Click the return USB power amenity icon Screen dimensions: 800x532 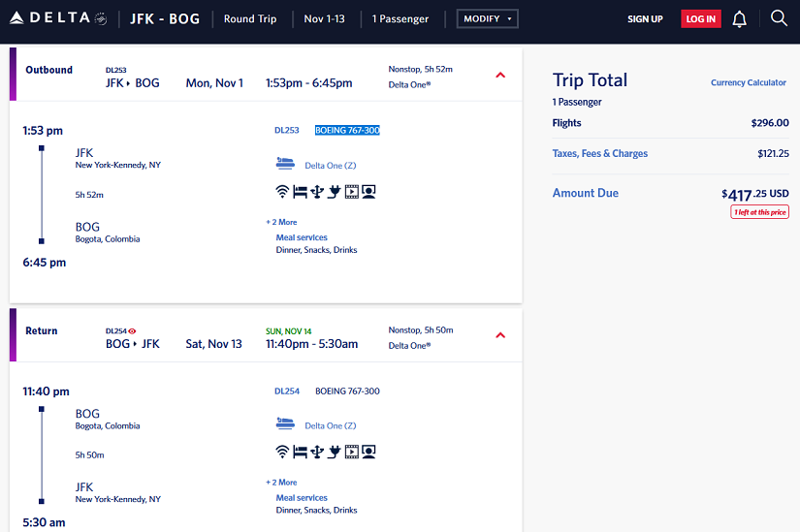point(317,452)
